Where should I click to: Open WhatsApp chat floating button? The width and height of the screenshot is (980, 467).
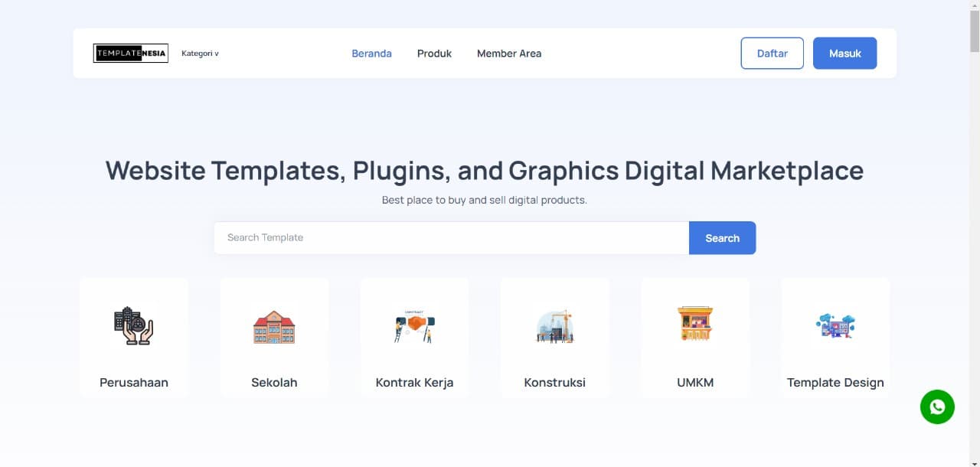tap(937, 407)
